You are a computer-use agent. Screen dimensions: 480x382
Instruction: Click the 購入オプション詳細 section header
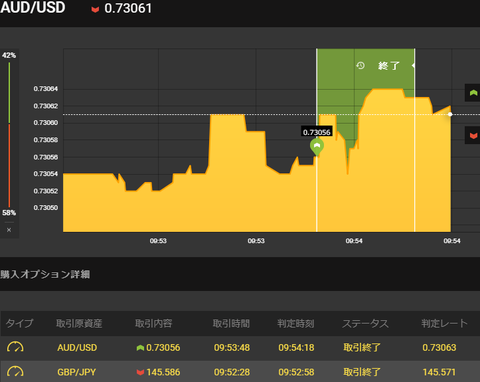coord(45,274)
